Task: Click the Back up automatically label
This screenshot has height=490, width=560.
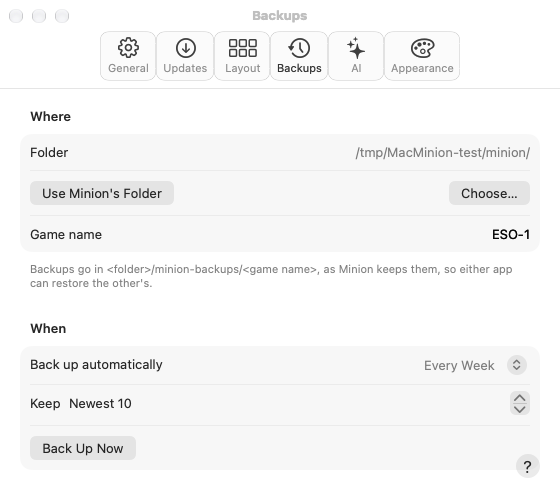Action: pos(96,365)
